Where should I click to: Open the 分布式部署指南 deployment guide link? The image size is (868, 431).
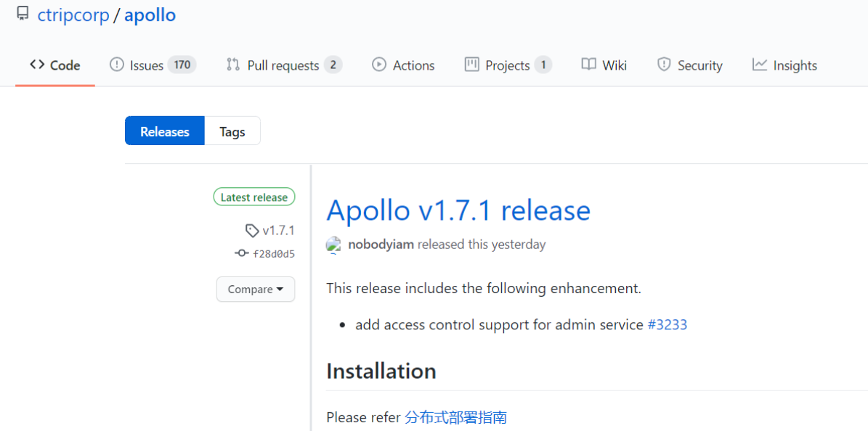coord(455,417)
